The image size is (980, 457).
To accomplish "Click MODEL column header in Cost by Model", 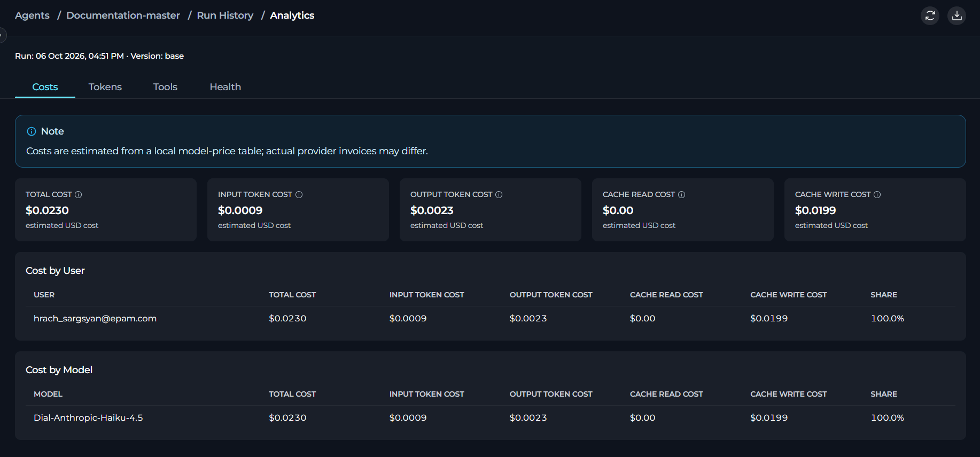I will [x=48, y=394].
